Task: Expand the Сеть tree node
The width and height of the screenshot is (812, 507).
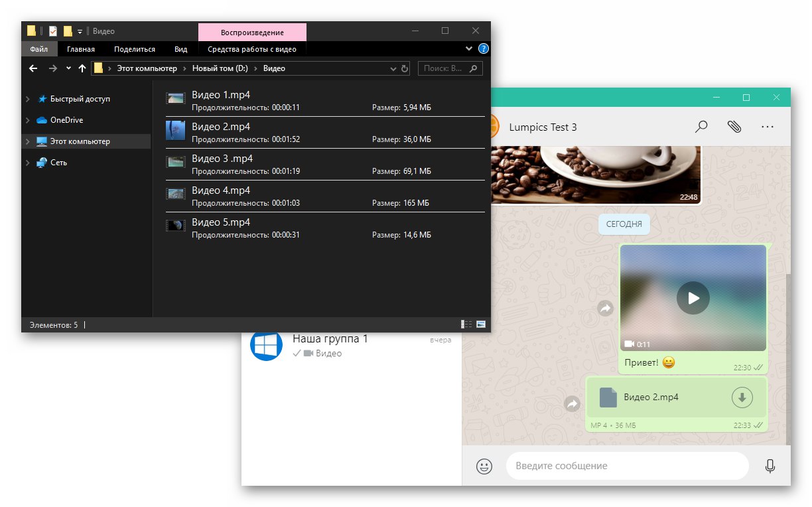Action: (28, 163)
